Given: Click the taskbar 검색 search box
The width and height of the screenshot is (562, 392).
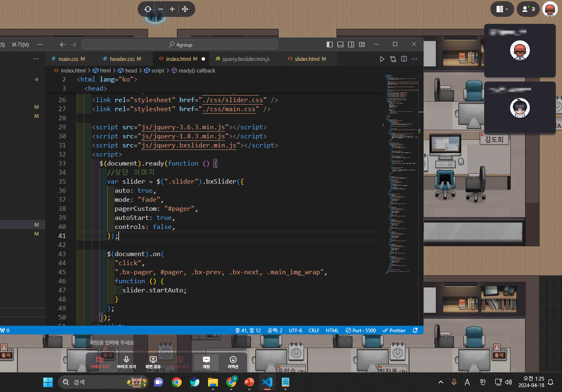Looking at the screenshot, I should click(103, 382).
